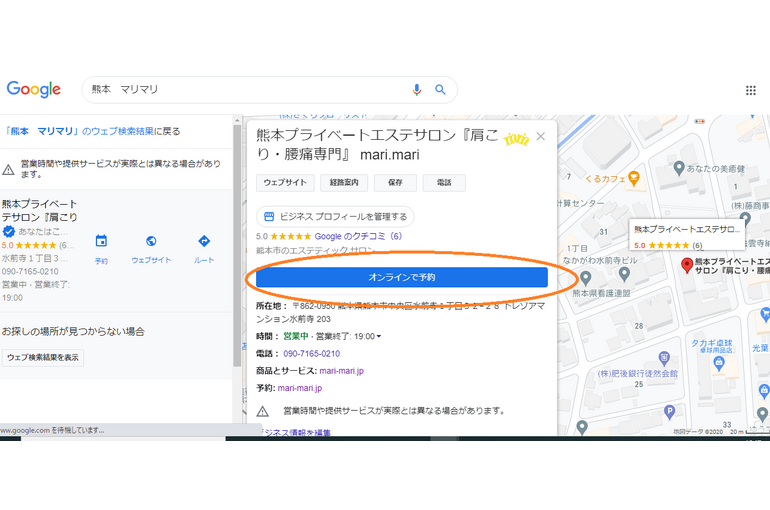The height and width of the screenshot is (510, 770).
Task: Click the くるカフェ map marker
Action: tap(634, 179)
